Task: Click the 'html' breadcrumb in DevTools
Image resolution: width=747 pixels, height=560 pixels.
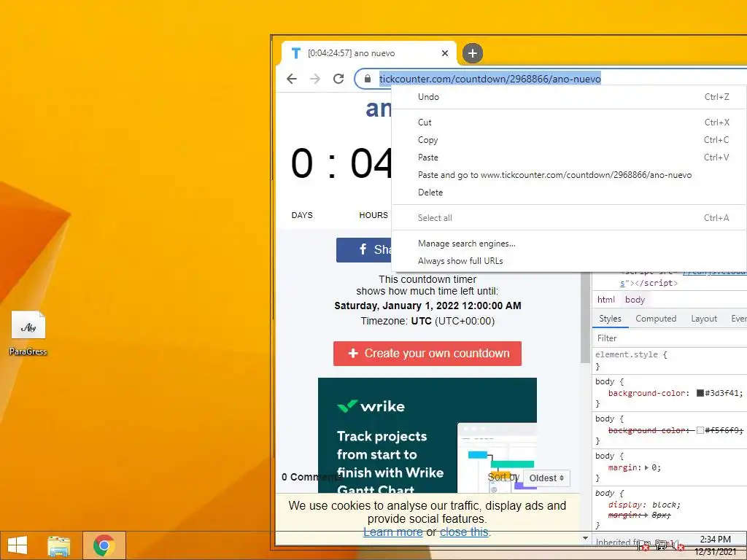Action: (x=606, y=300)
